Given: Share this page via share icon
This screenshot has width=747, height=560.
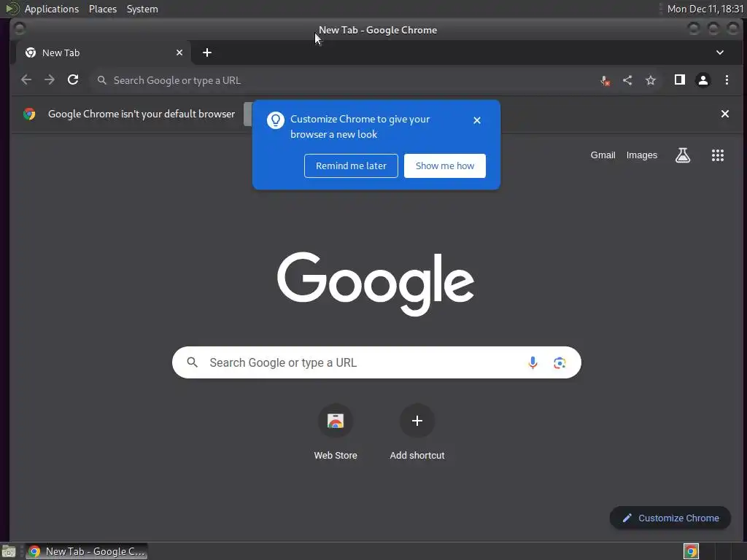Looking at the screenshot, I should [x=627, y=80].
